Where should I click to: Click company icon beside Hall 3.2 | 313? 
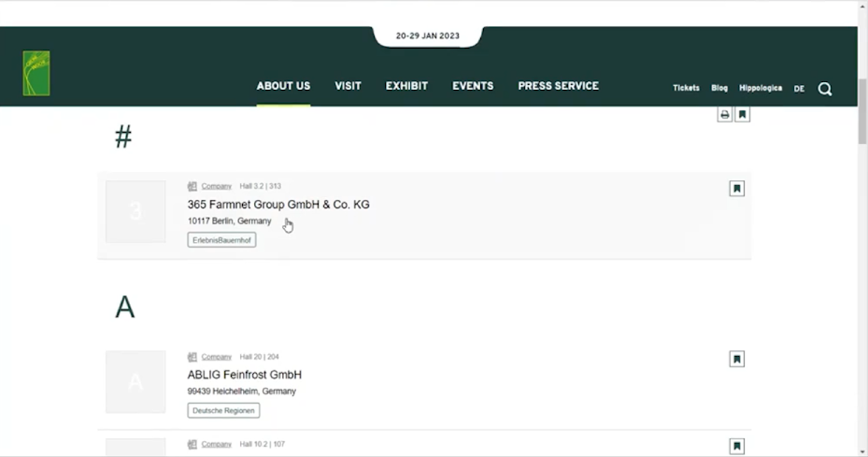(192, 186)
